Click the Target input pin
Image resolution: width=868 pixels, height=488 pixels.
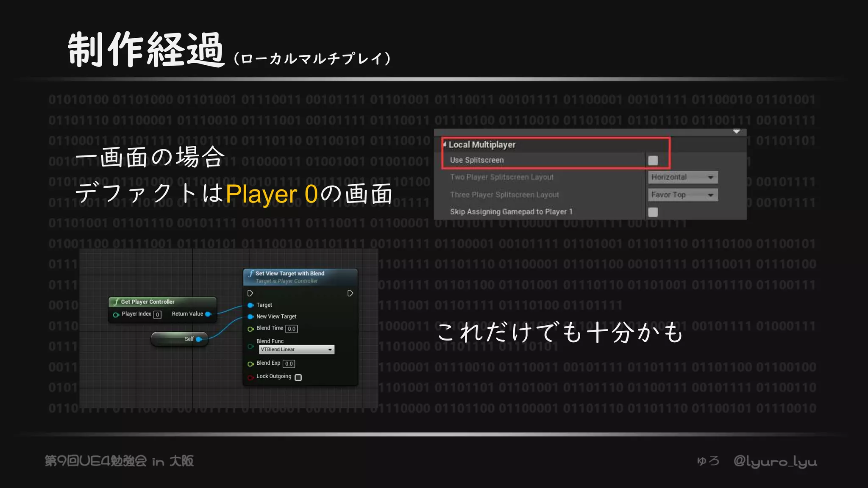250,305
